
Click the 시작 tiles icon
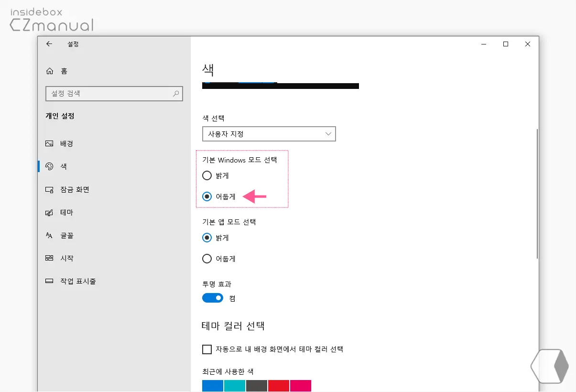49,258
